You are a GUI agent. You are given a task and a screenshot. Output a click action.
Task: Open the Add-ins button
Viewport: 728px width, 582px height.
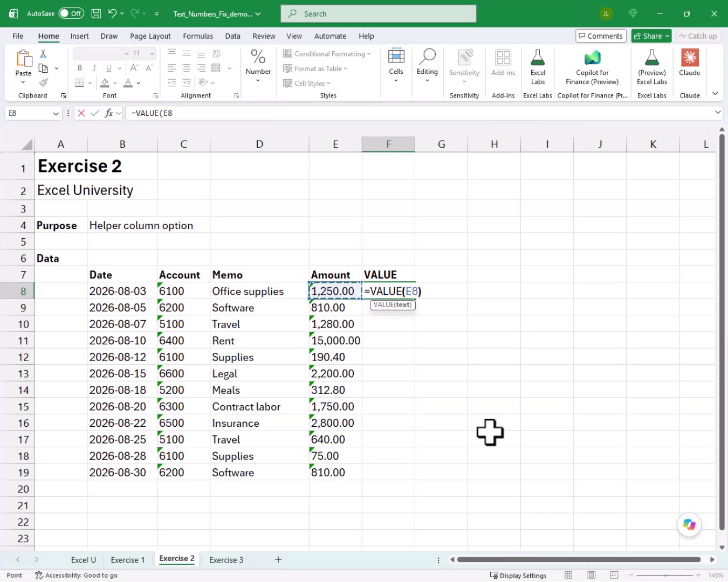(503, 63)
